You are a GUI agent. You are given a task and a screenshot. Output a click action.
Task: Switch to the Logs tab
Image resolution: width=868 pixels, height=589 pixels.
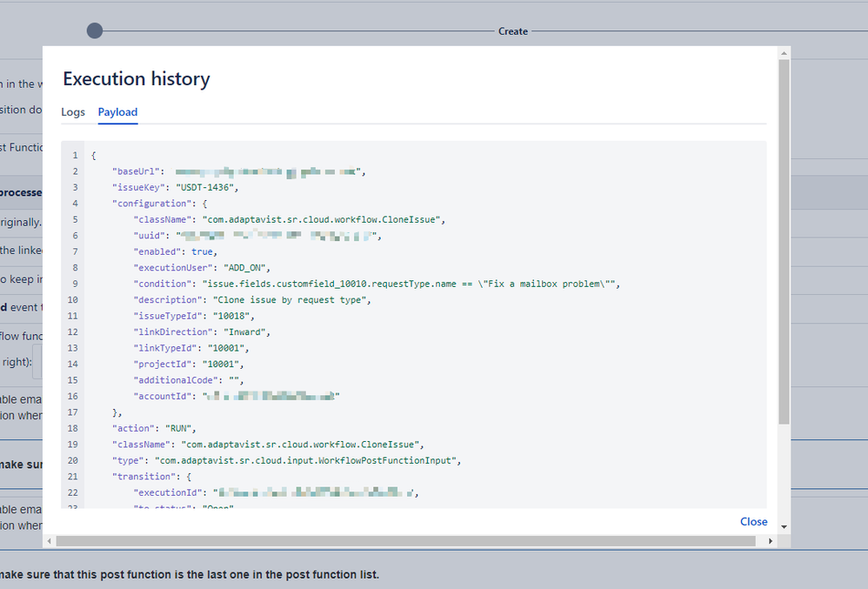pos(73,112)
